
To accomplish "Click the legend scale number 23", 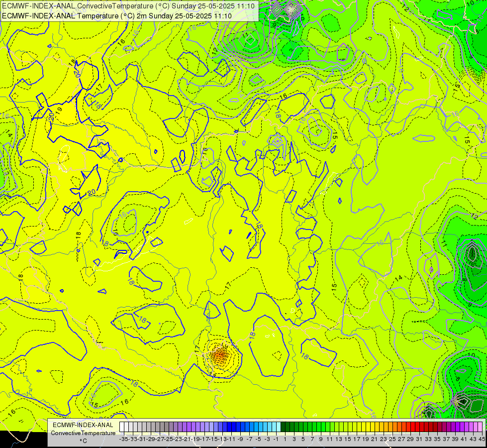I will tap(384, 439).
